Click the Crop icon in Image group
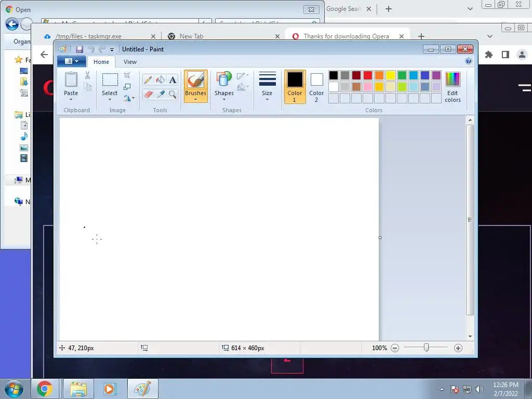This screenshot has width=532, height=399. coord(127,75)
